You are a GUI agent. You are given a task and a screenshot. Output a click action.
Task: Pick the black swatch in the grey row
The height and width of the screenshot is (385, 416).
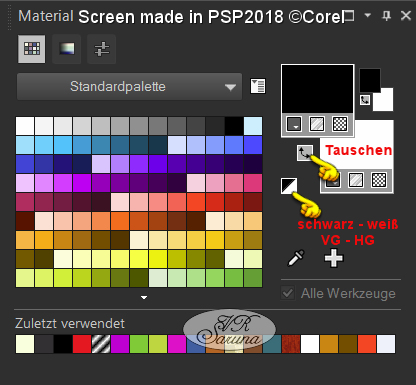tap(234, 126)
